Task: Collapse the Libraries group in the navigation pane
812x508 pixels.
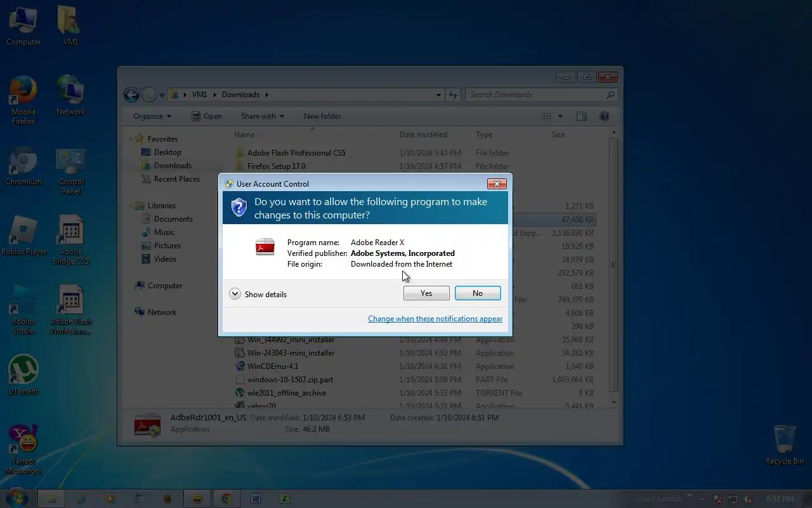Action: [x=132, y=206]
